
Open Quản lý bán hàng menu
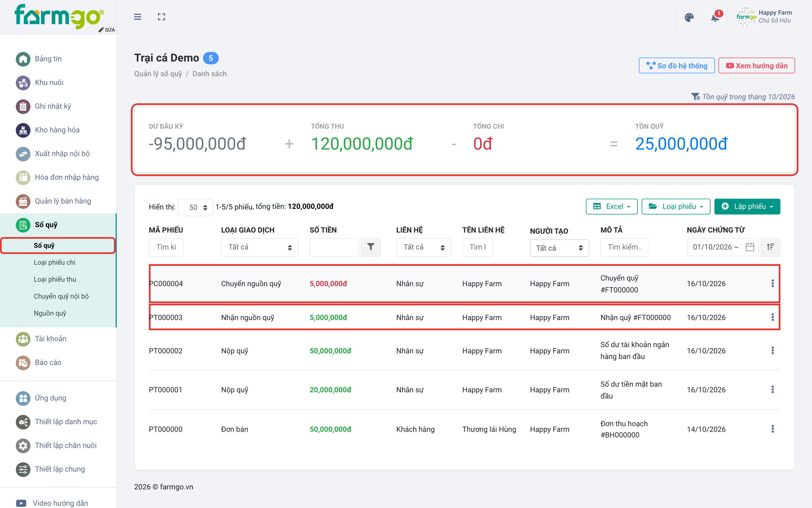[x=63, y=201]
